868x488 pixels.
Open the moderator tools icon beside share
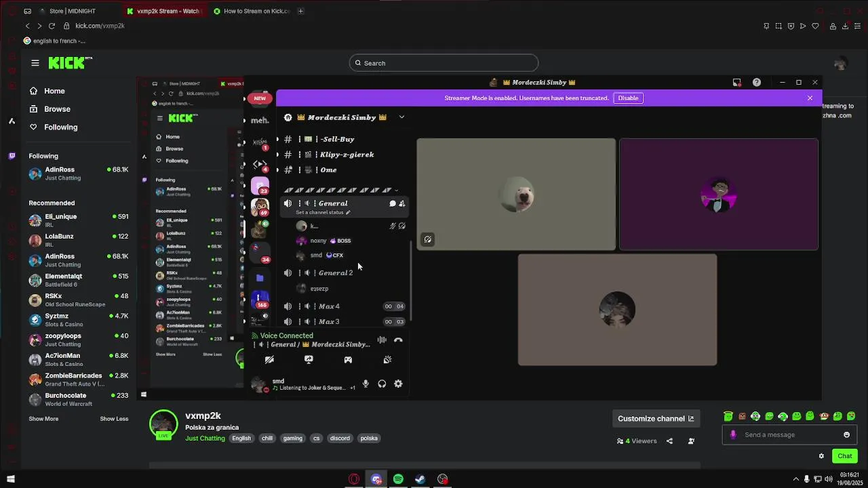(x=691, y=441)
